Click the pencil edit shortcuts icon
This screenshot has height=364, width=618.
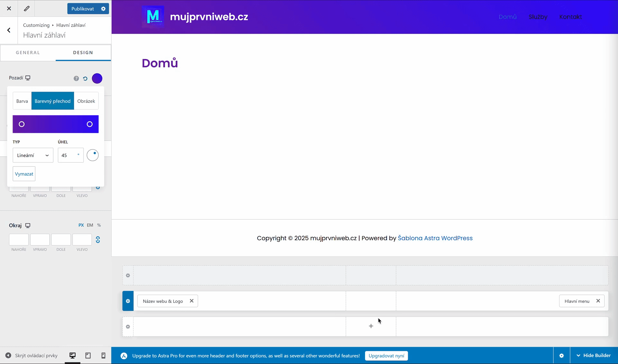[x=26, y=9]
